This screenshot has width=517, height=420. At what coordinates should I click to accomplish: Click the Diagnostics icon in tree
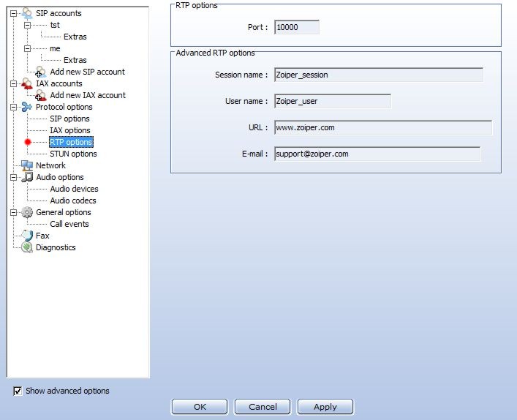27,247
